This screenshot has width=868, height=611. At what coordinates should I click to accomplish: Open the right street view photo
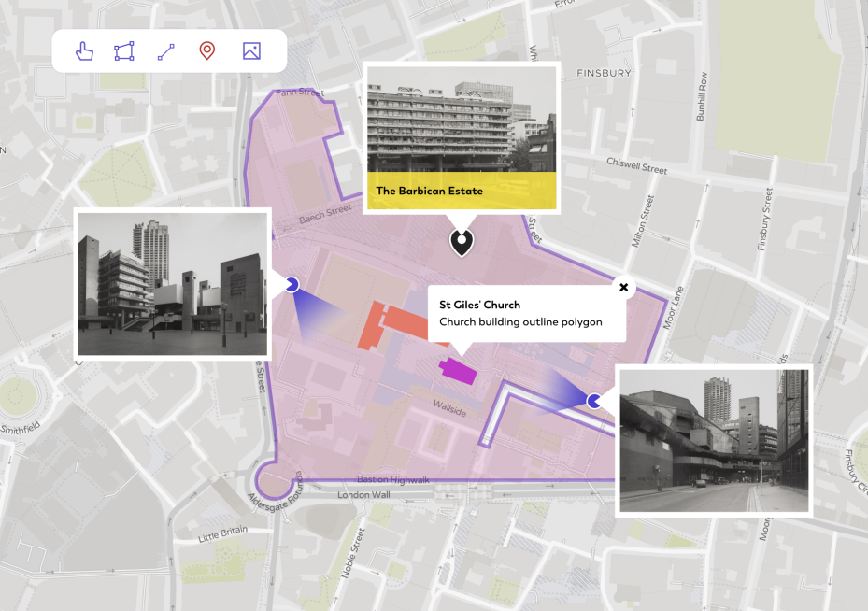(x=714, y=439)
